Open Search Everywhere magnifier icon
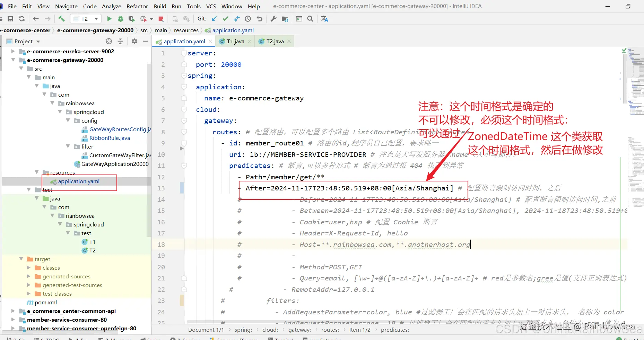The image size is (644, 340). pyautogui.click(x=310, y=19)
